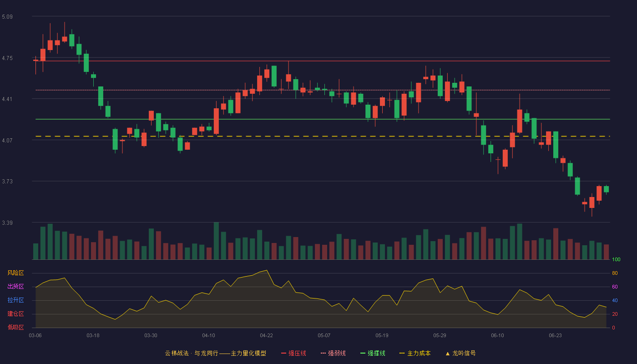Click the 05-29 date label
Viewport: 637px width, 364px height.
click(x=440, y=335)
